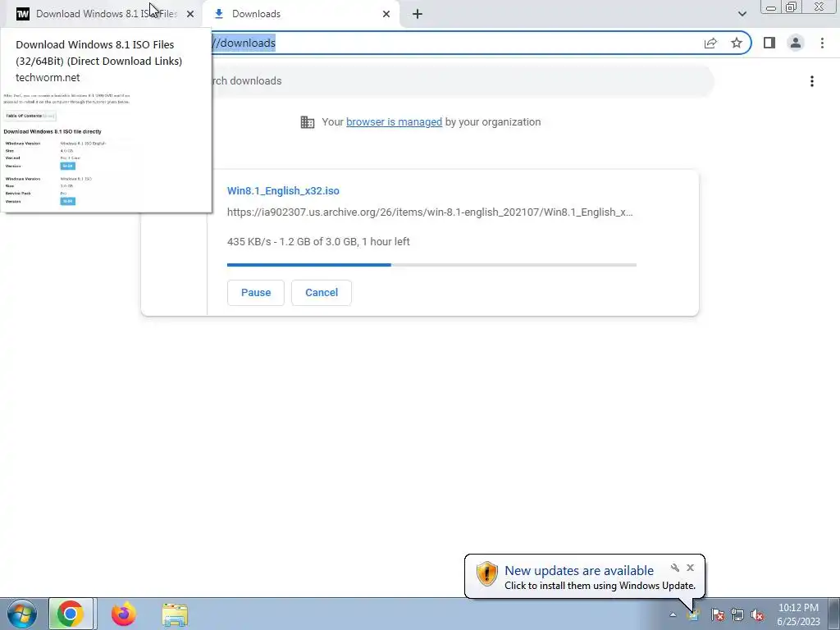Pause the ISO download
The image size is (840, 630).
click(x=256, y=293)
